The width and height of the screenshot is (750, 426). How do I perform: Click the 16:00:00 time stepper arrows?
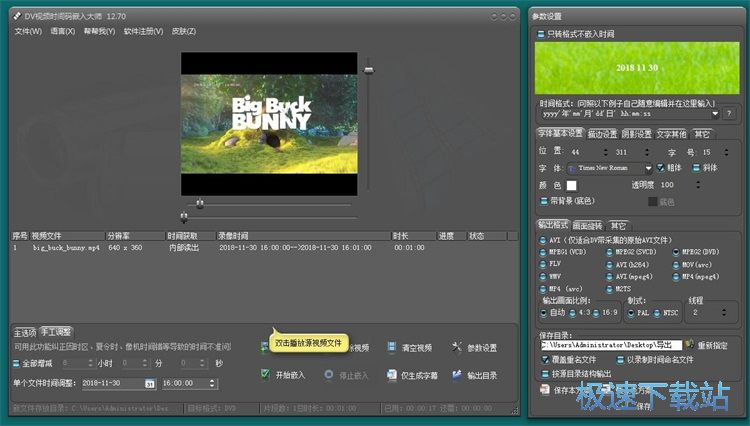[212, 383]
